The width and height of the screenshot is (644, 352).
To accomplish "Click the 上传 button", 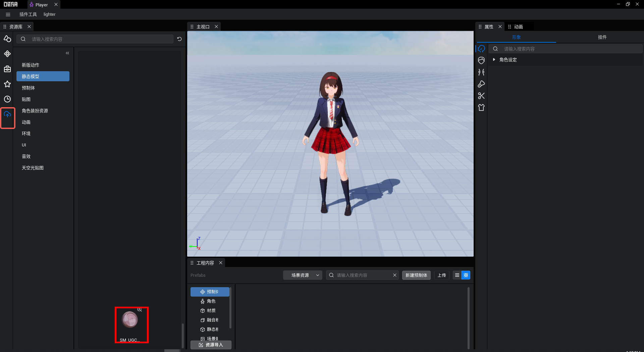I will pyautogui.click(x=442, y=275).
